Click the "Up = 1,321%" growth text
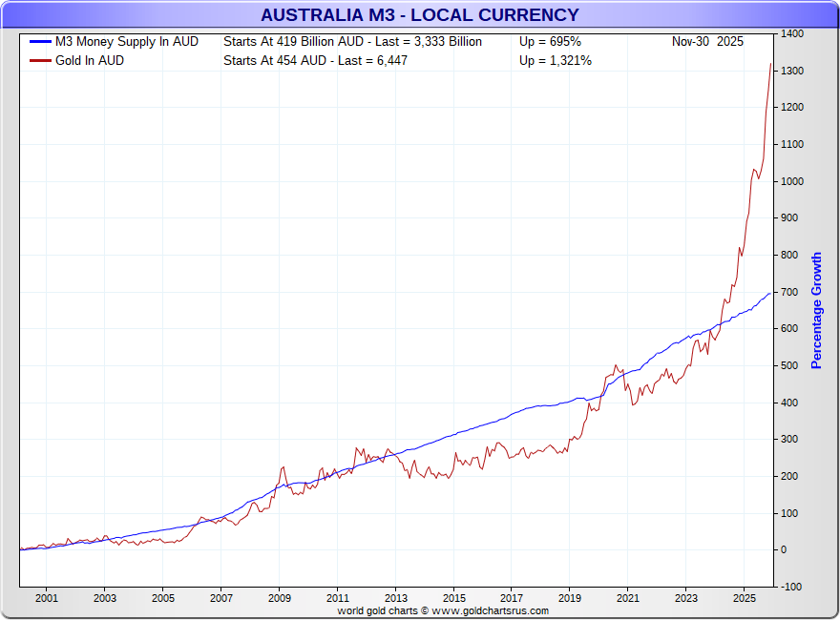This screenshot has width=840, height=620. [556, 61]
